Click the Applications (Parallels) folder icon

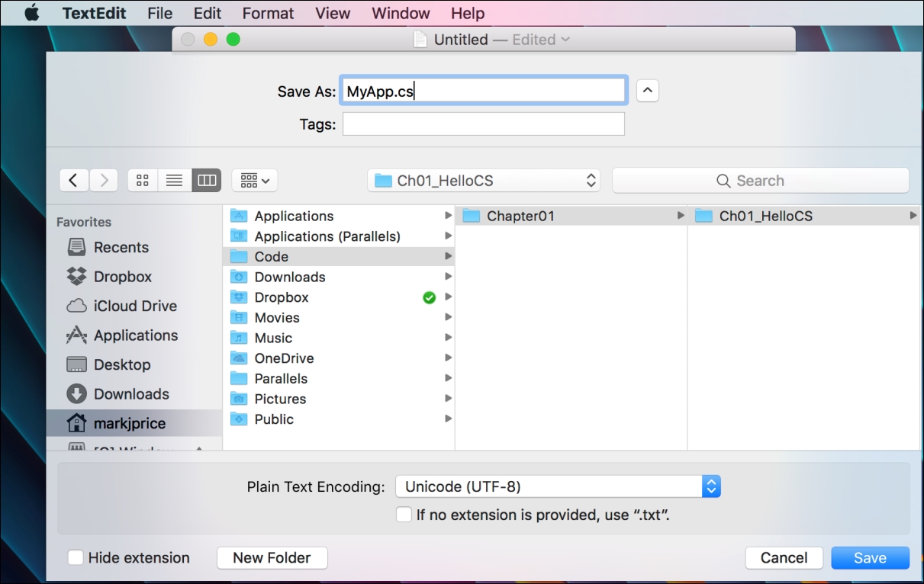[x=240, y=236]
